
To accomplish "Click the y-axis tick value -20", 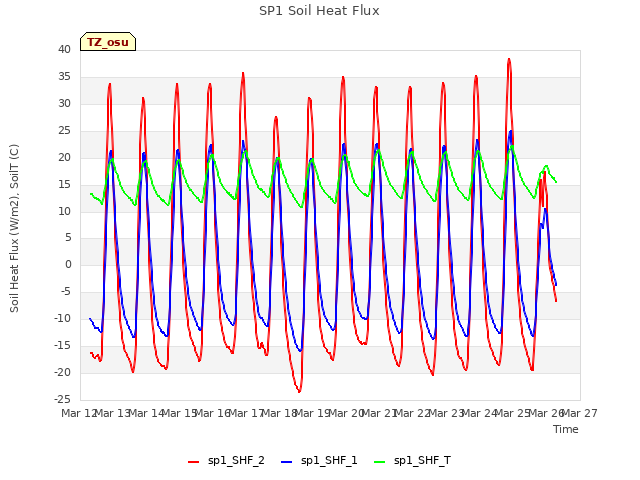I will click(x=62, y=372).
